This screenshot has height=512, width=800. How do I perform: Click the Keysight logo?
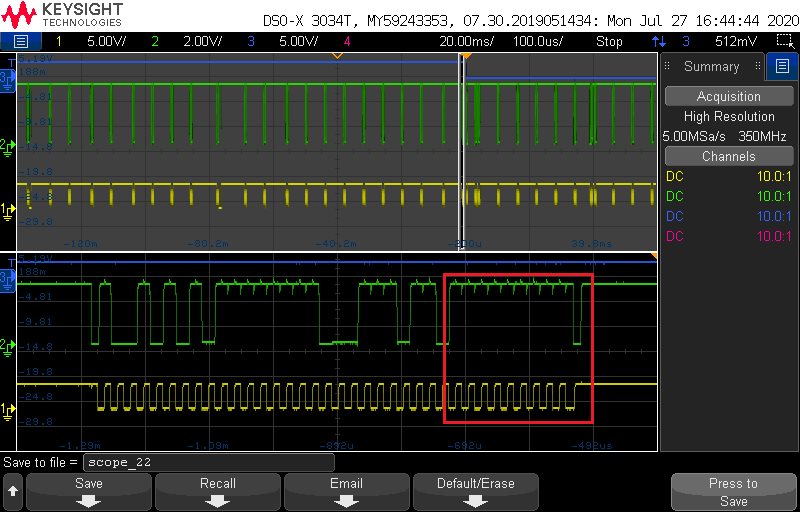[62, 15]
